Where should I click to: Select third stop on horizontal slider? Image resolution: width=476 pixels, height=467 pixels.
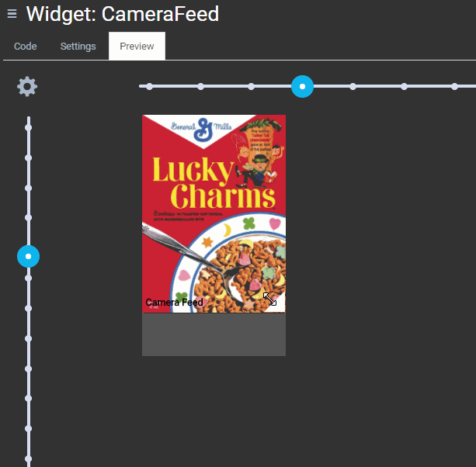tap(251, 86)
